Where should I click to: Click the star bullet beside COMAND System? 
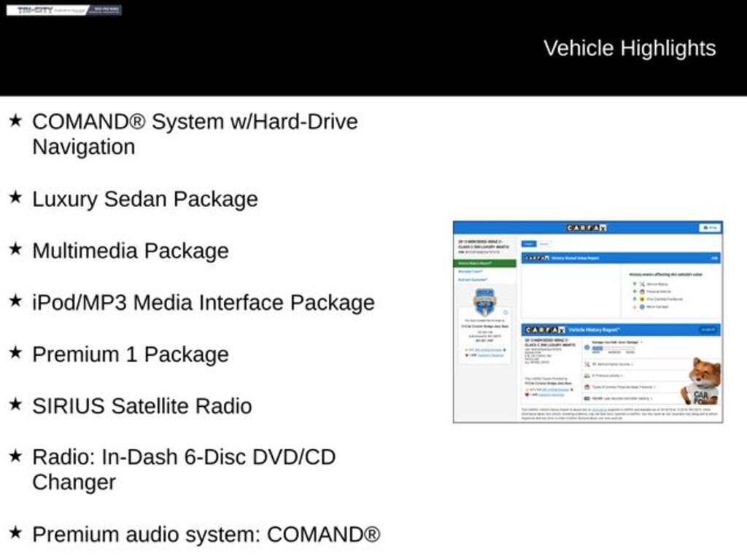15,120
